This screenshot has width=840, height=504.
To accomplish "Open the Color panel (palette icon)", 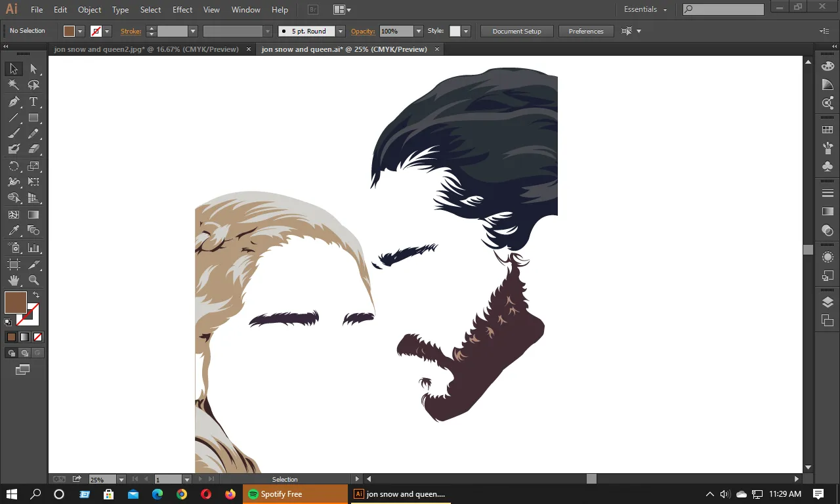I will (828, 66).
